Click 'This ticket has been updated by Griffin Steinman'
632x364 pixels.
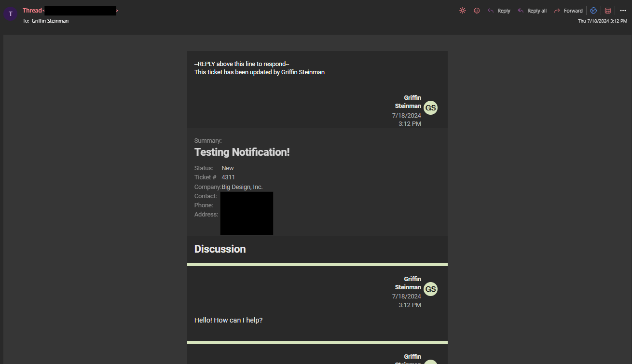[x=260, y=72]
